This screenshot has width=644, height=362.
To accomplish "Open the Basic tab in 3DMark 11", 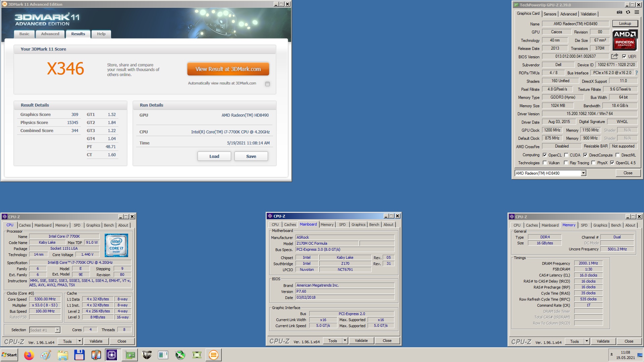I will tap(24, 34).
